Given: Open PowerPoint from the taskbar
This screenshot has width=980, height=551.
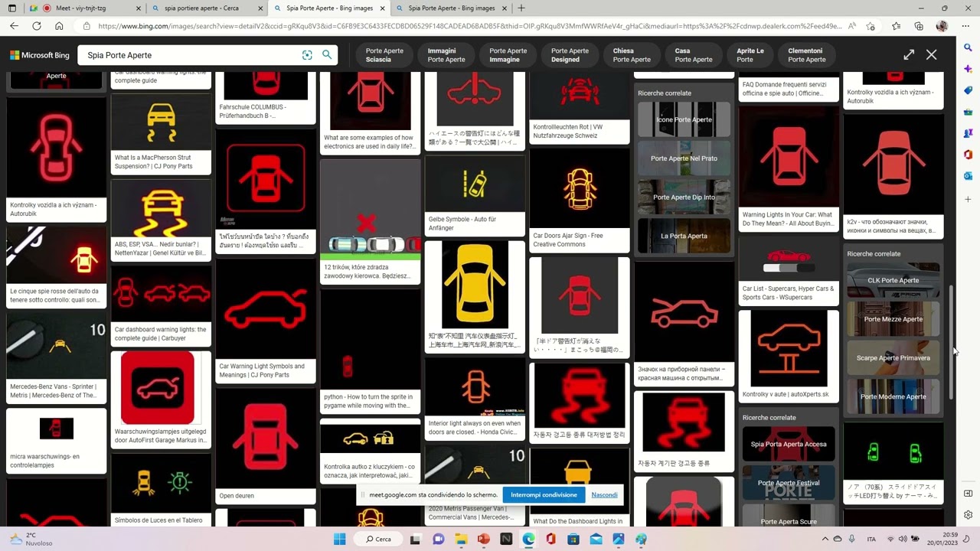Looking at the screenshot, I should click(x=483, y=540).
